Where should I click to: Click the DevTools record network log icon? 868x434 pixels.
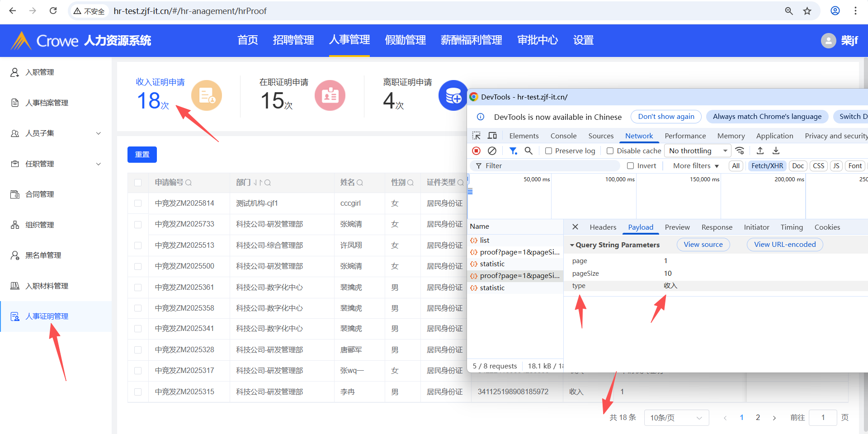(476, 151)
